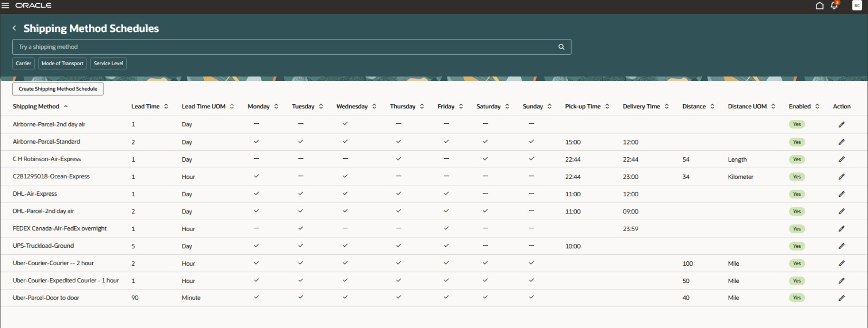The height and width of the screenshot is (328, 868).
Task: Edit the Airborne-Parcel-Standard schedule
Action: click(x=841, y=142)
